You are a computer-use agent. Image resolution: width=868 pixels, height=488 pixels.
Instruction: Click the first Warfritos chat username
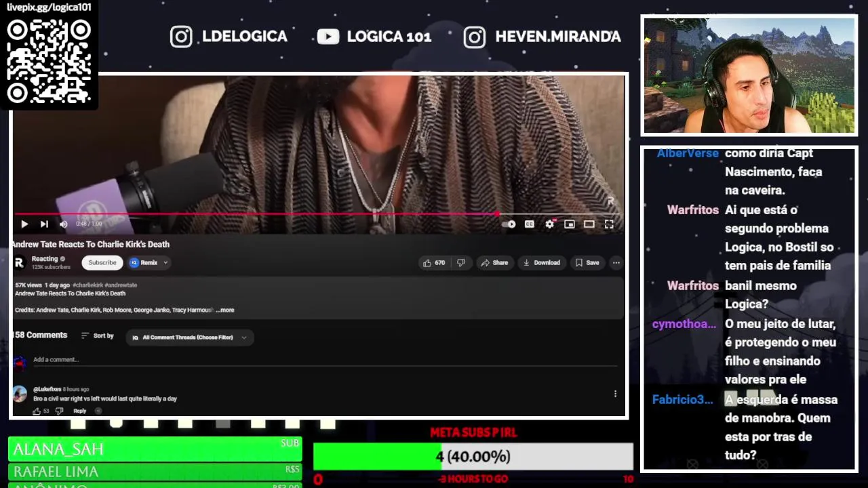point(693,210)
